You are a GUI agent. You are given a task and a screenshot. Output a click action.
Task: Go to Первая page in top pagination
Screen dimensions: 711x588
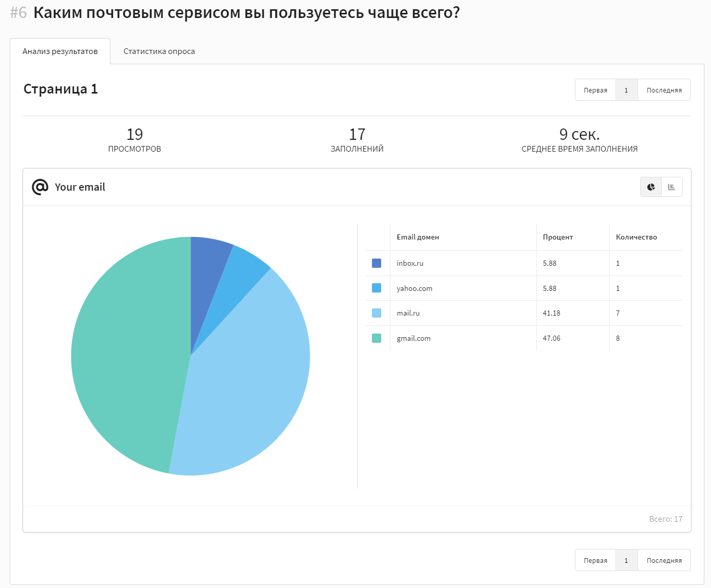(x=595, y=90)
